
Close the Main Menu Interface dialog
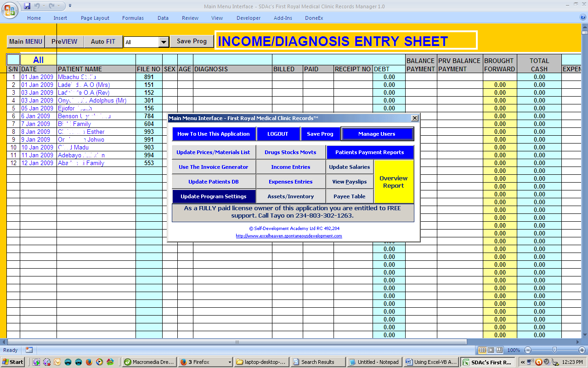pos(415,118)
